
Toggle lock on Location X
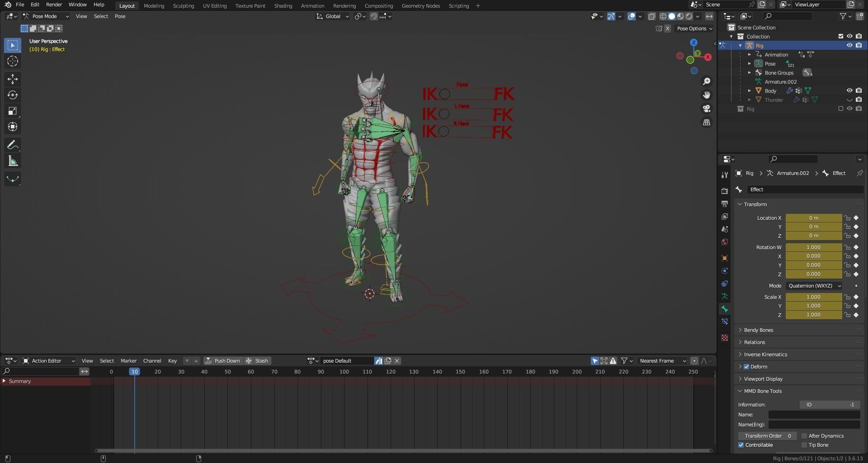pyautogui.click(x=847, y=218)
